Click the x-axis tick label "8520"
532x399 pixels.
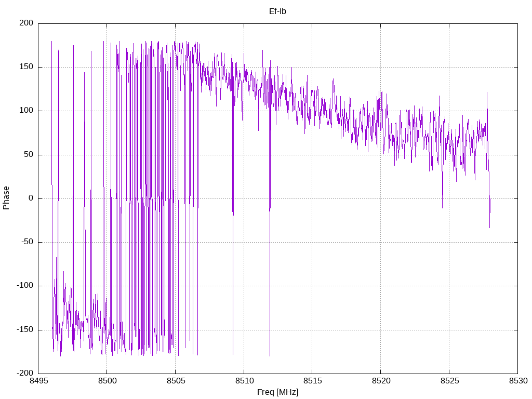(381, 381)
